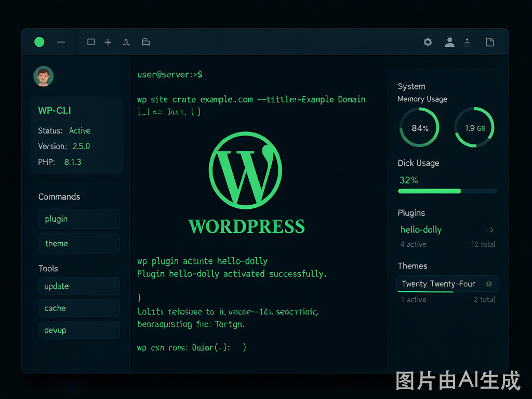Click the Commands section heading

[59, 197]
